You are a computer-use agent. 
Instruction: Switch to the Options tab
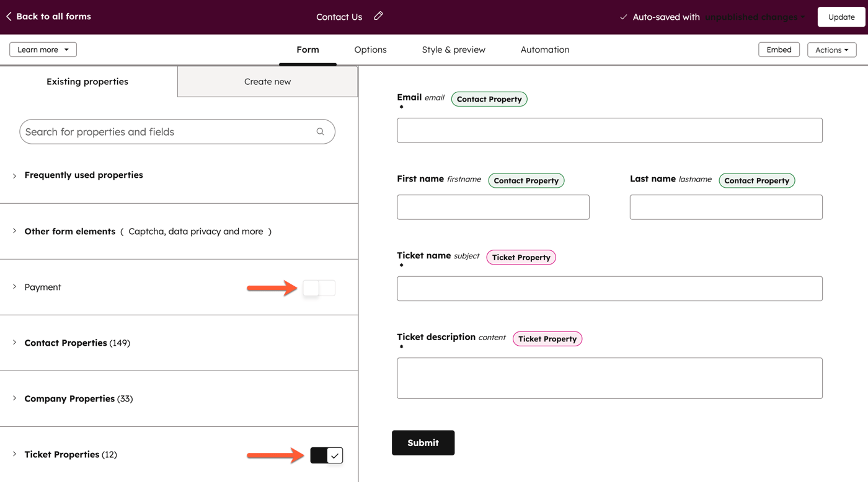click(370, 50)
